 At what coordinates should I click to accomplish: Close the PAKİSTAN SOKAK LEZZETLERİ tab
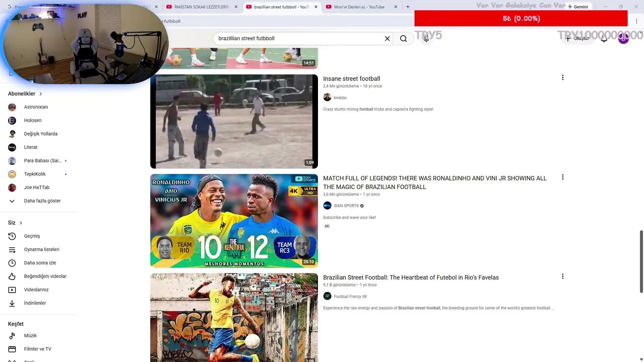click(x=236, y=7)
